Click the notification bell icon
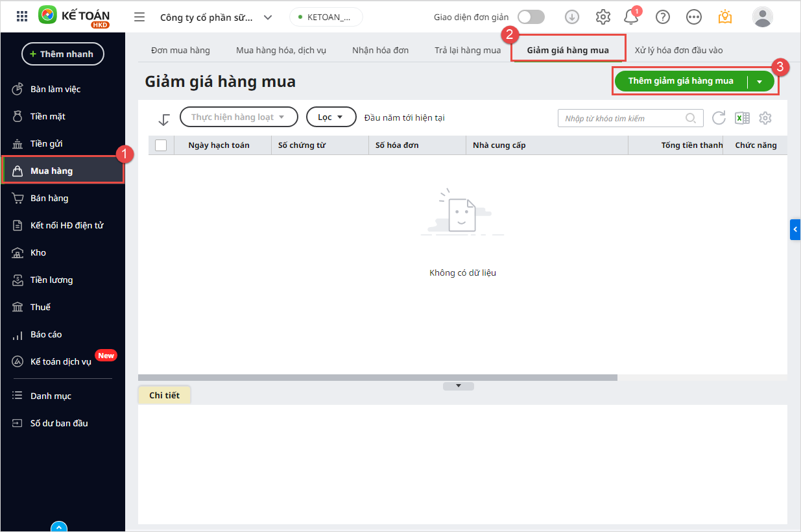Viewport: 801px width, 532px height. pos(631,18)
